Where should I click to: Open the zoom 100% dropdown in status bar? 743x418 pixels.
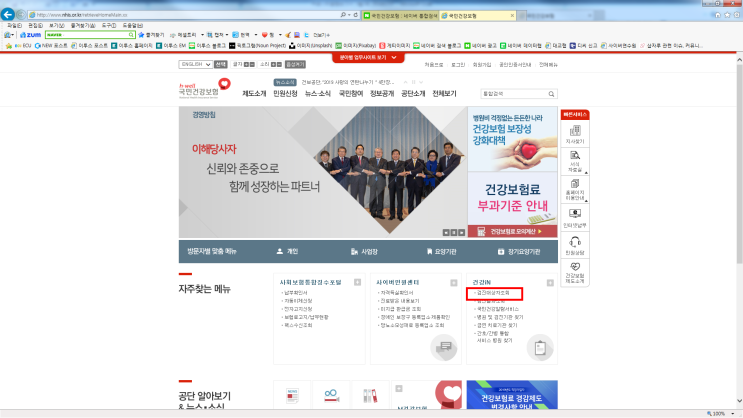(x=733, y=414)
